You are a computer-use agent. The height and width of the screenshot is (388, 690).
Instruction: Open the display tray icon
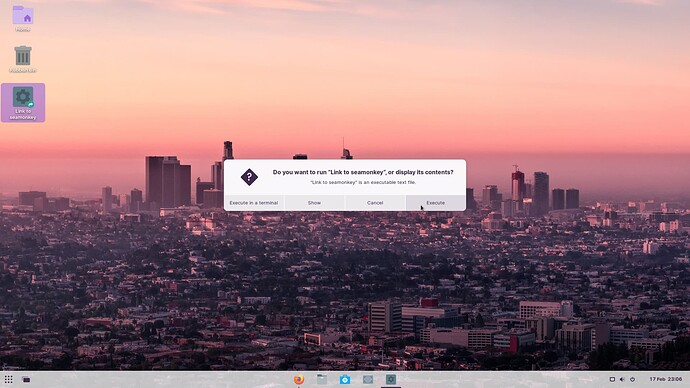612,379
